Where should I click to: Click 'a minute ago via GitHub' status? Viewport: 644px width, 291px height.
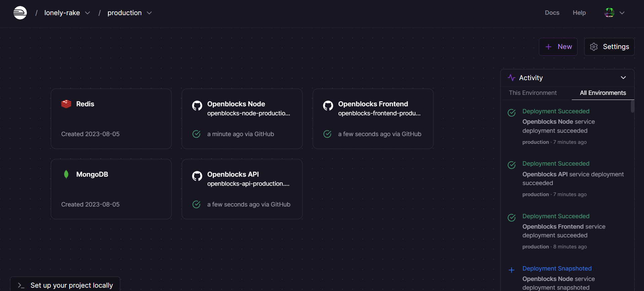tap(240, 134)
